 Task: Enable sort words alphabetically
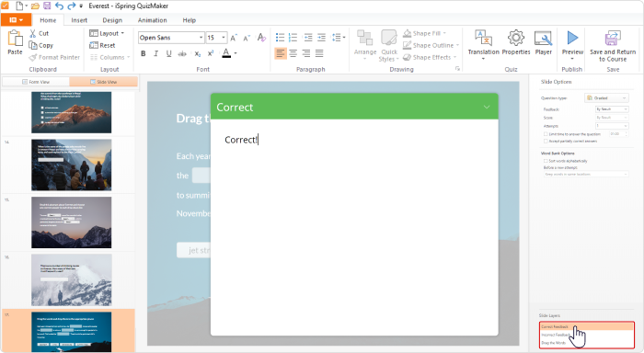546,161
